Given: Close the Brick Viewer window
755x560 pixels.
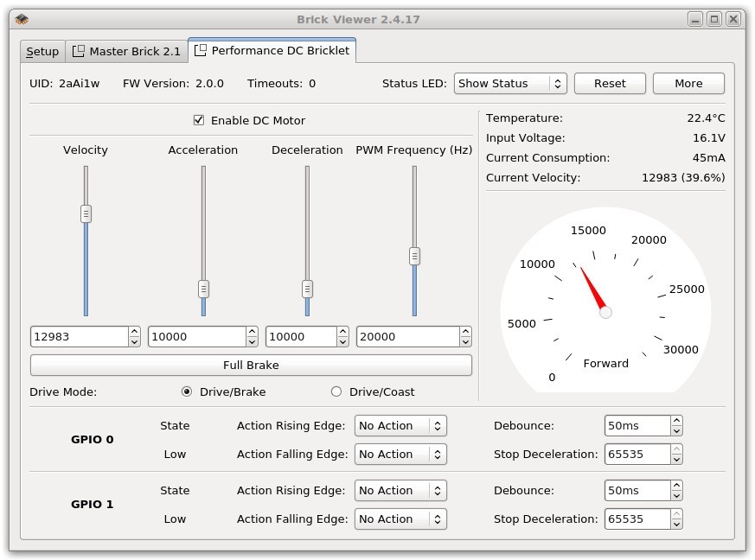Looking at the screenshot, I should [x=733, y=19].
